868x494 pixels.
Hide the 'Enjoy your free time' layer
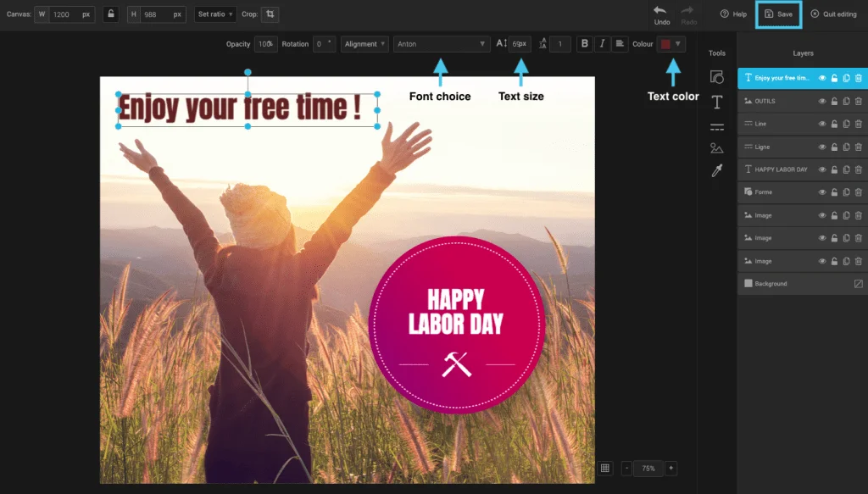(822, 78)
